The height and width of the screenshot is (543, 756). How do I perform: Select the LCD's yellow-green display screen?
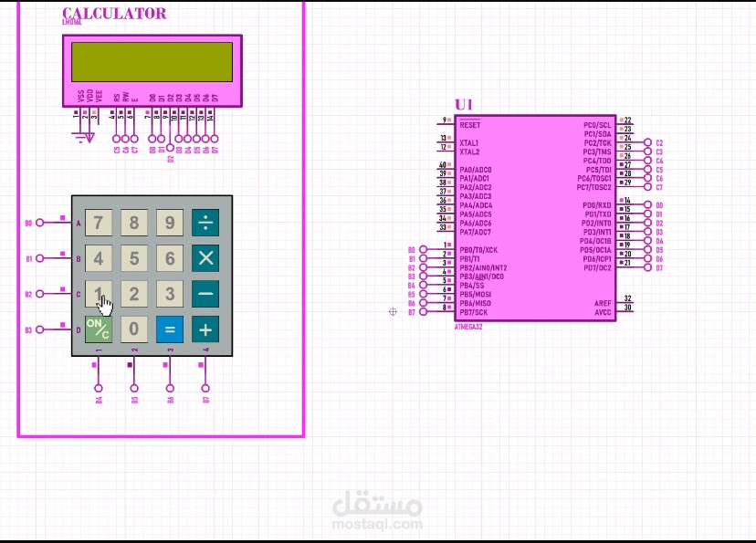pyautogui.click(x=152, y=62)
